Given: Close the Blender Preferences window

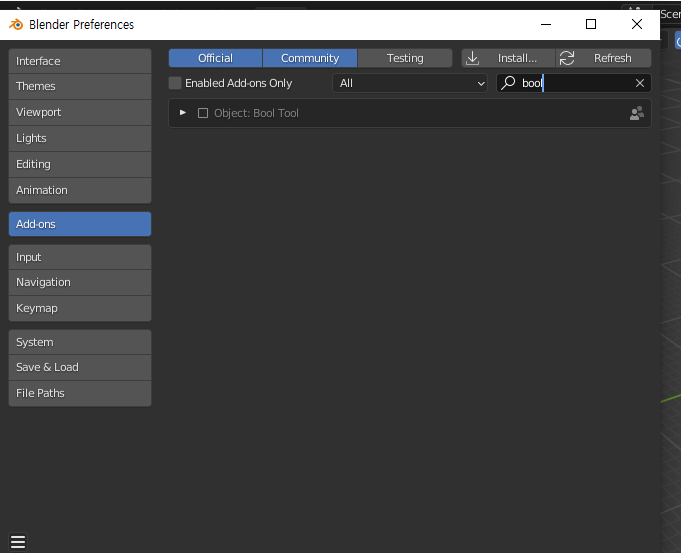Looking at the screenshot, I should (637, 24).
